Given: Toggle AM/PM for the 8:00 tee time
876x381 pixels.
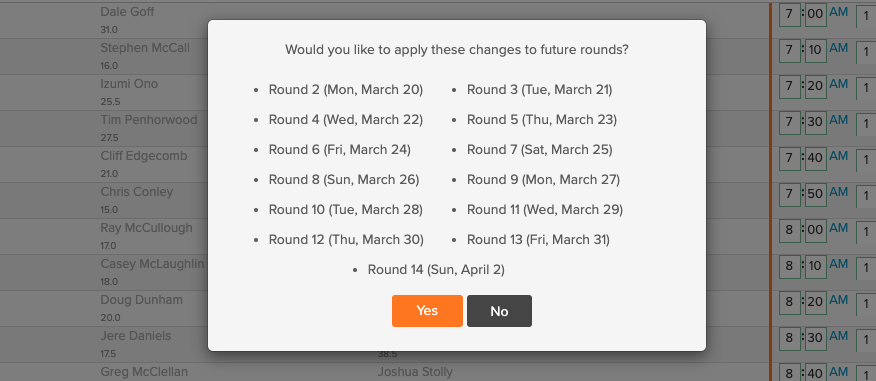Looking at the screenshot, I should click(839, 228).
